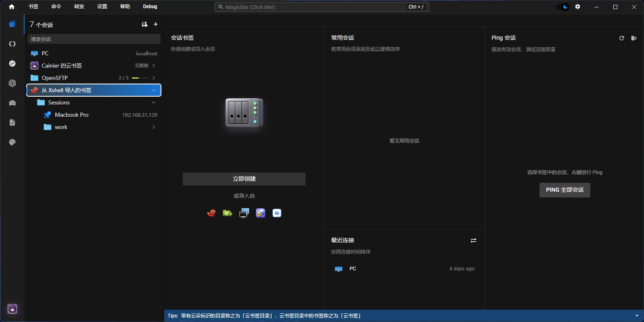Select the PC localhost session
The width and height of the screenshot is (644, 322).
pos(94,53)
